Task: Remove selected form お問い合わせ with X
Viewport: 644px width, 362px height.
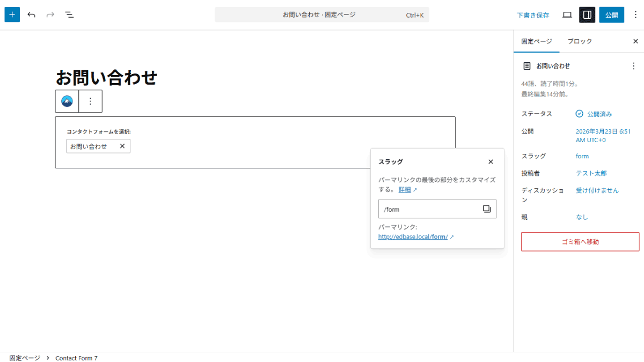Action: tap(122, 146)
